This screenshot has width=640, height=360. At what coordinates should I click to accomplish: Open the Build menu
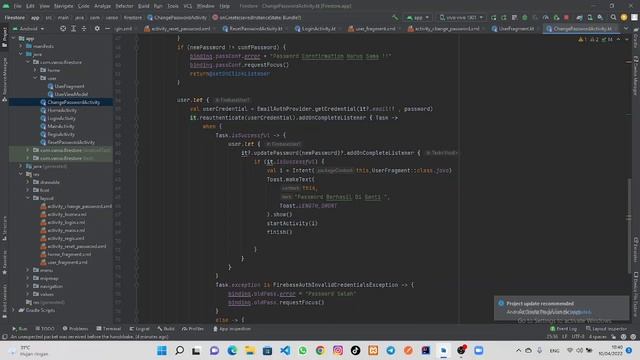pos(143,6)
